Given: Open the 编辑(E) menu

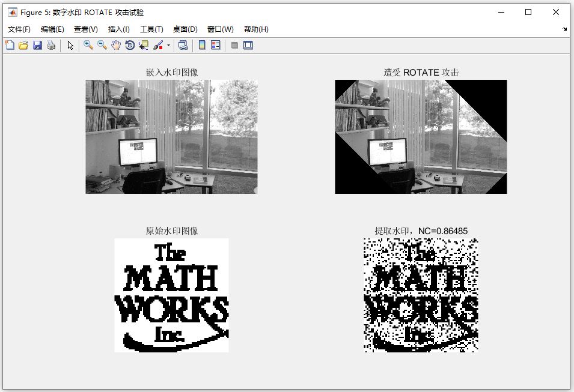Looking at the screenshot, I should [52, 29].
